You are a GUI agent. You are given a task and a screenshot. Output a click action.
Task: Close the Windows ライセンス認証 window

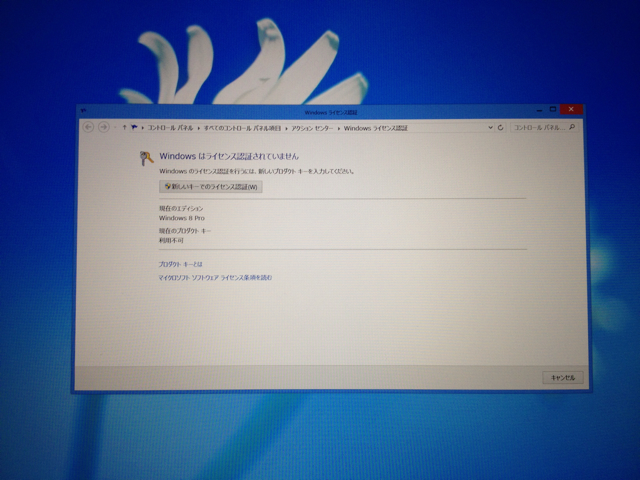tap(571, 109)
